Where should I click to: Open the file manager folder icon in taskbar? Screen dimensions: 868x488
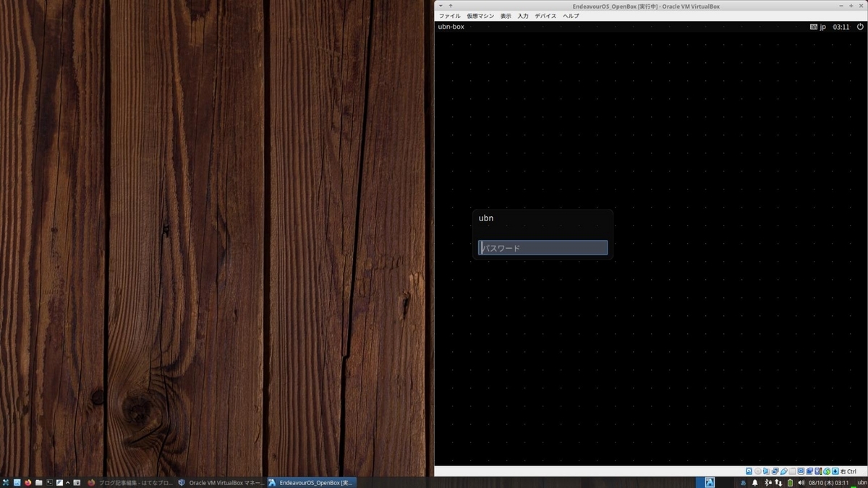pos(38,482)
